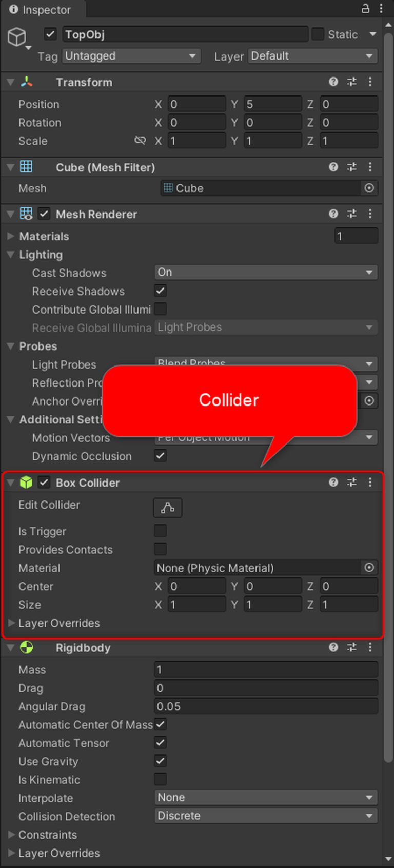Viewport: 394px width, 868px height.
Task: Open the Transform component settings menu
Action: (370, 82)
